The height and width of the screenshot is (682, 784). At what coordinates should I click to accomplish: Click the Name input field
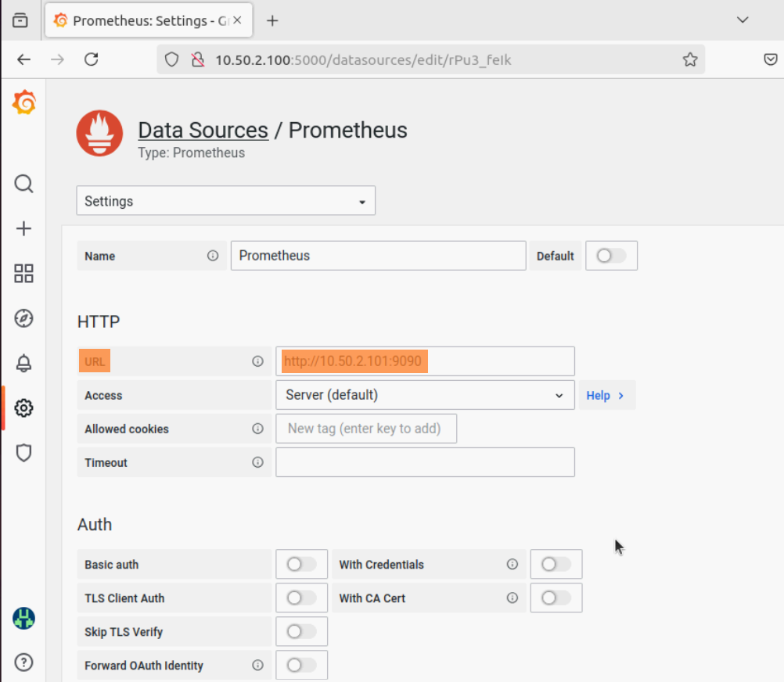click(378, 256)
